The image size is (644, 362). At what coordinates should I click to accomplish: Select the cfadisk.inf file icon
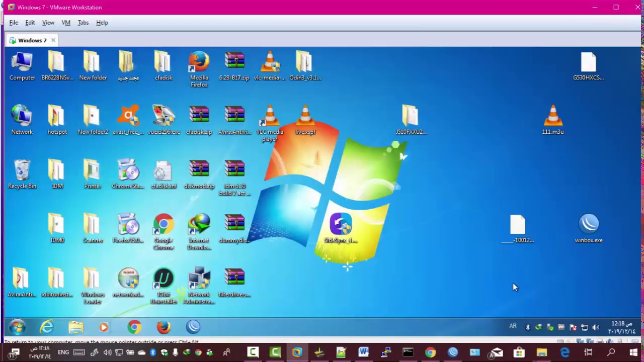click(164, 174)
